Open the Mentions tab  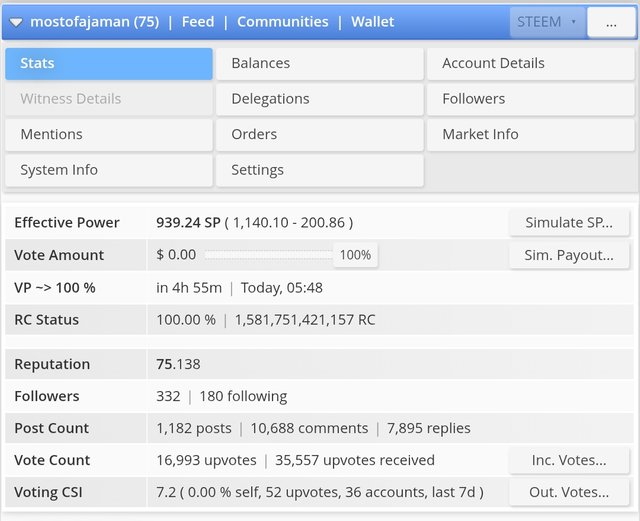[109, 134]
